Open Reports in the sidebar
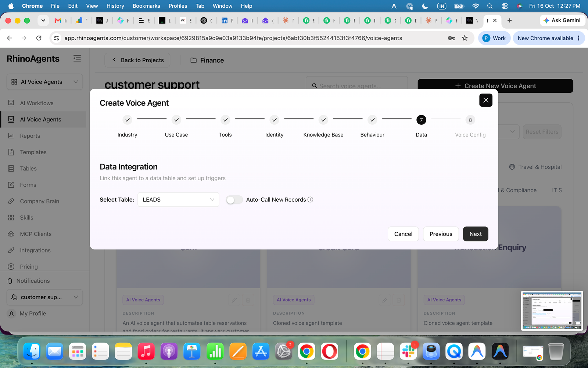This screenshot has height=368, width=588. click(x=30, y=136)
